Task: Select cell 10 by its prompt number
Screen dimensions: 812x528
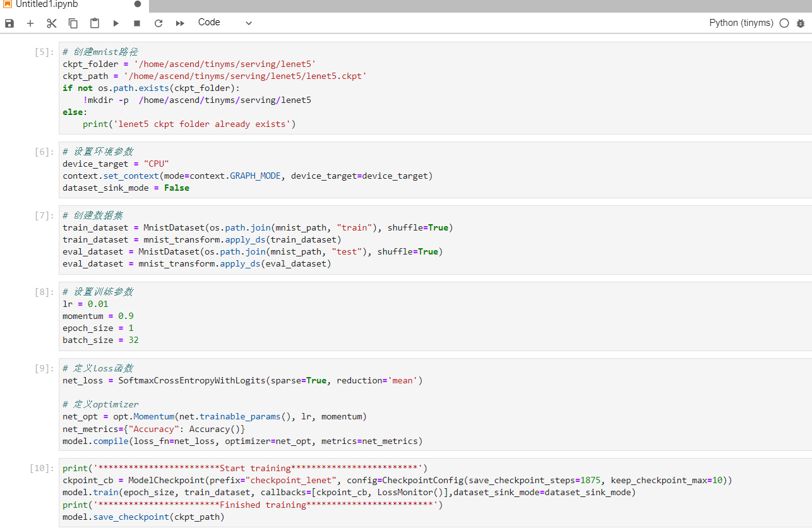Action: coord(42,468)
